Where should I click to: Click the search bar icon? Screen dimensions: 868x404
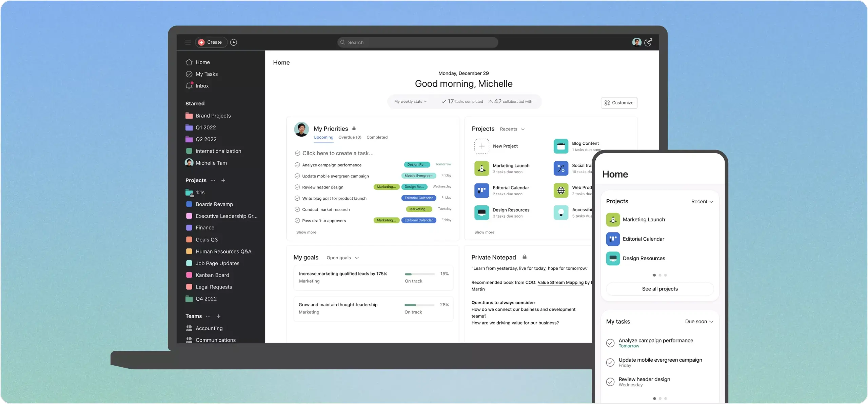(343, 43)
